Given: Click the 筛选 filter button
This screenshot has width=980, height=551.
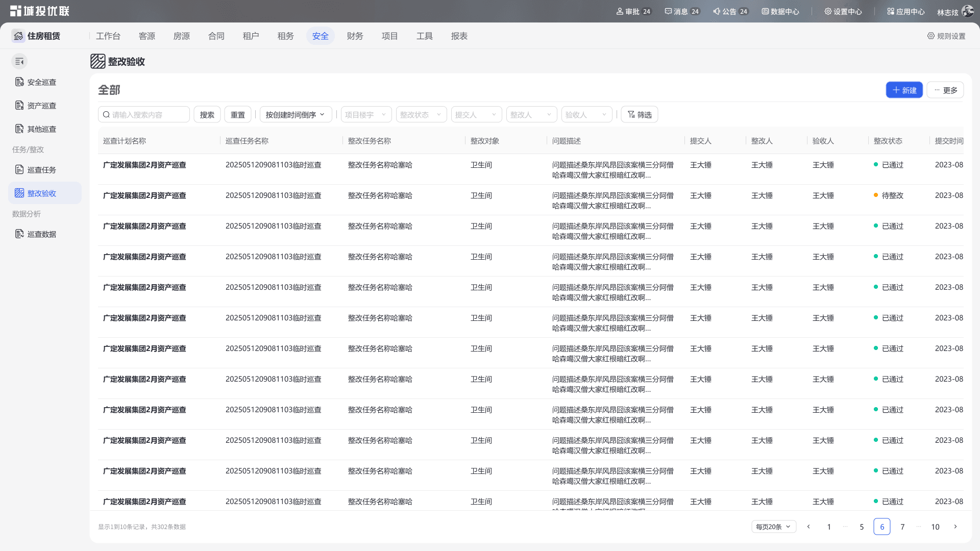Looking at the screenshot, I should point(640,115).
